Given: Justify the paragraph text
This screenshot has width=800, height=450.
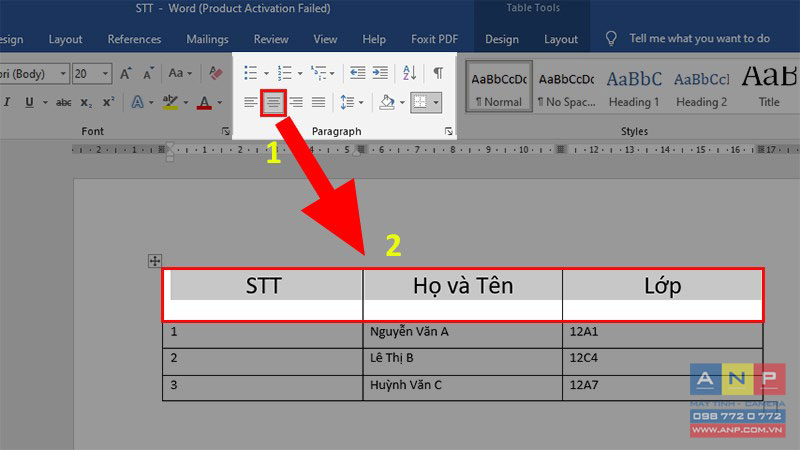Looking at the screenshot, I should coord(318,103).
